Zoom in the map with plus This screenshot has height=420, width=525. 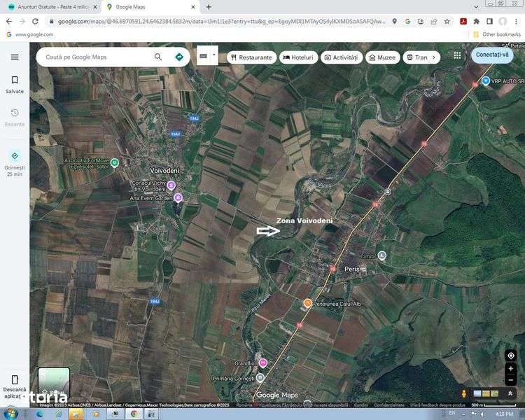(510, 368)
